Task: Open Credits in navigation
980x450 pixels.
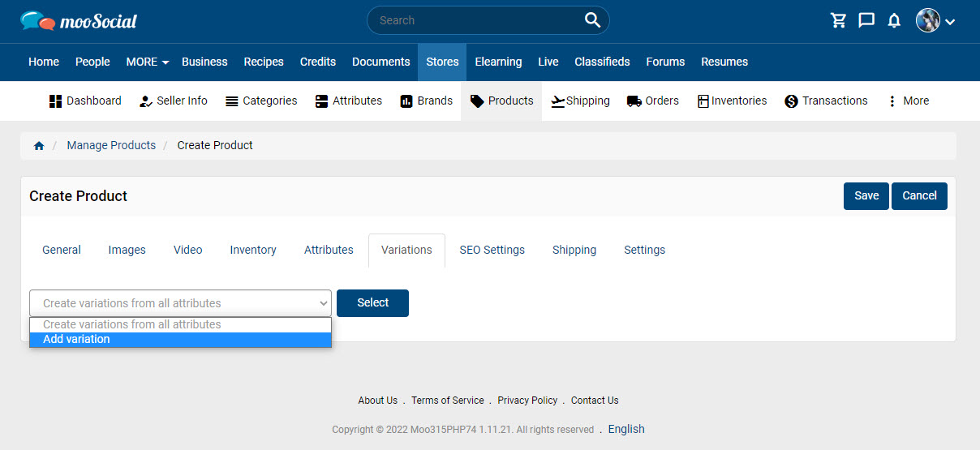Action: 318,62
